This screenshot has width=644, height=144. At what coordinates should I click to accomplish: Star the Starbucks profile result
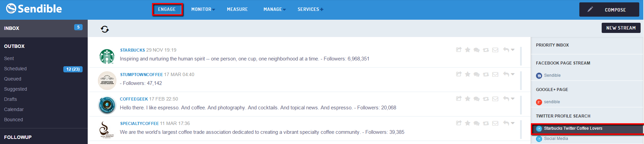tap(468, 50)
